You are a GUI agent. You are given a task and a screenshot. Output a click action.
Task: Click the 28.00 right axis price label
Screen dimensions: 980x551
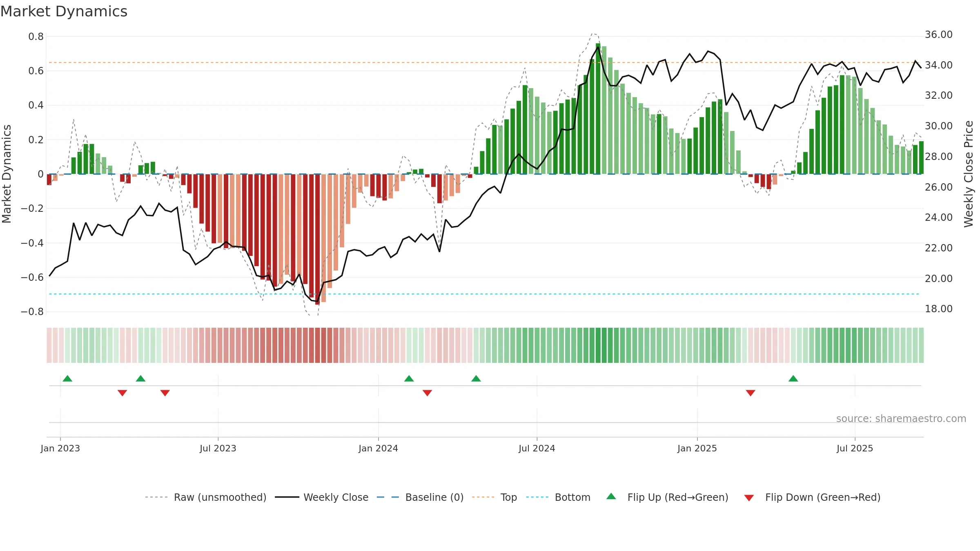[939, 157]
